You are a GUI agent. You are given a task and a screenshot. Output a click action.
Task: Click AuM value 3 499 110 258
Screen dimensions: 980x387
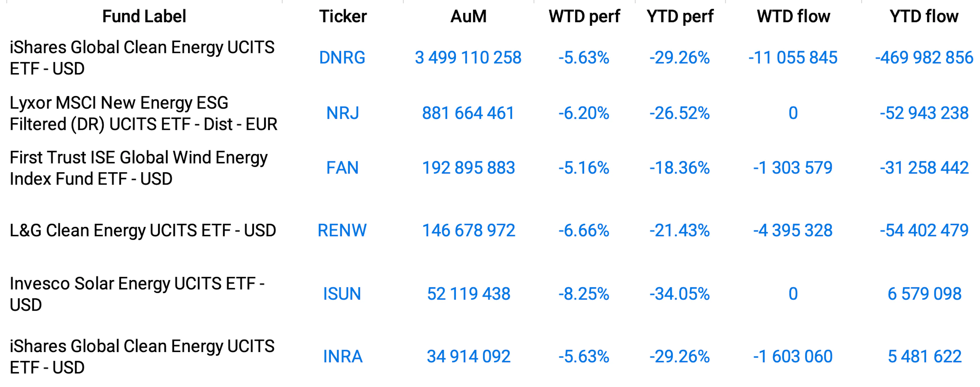pyautogui.click(x=468, y=58)
